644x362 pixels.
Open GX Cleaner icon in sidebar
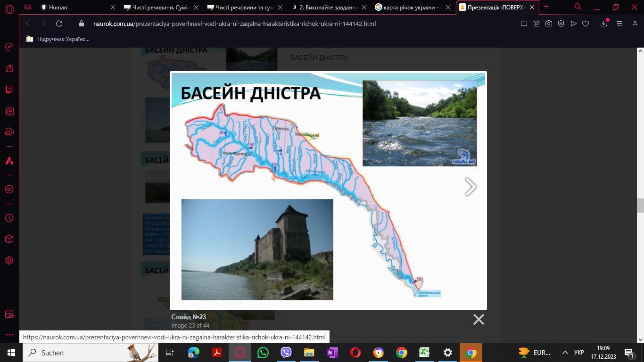tap(9, 68)
